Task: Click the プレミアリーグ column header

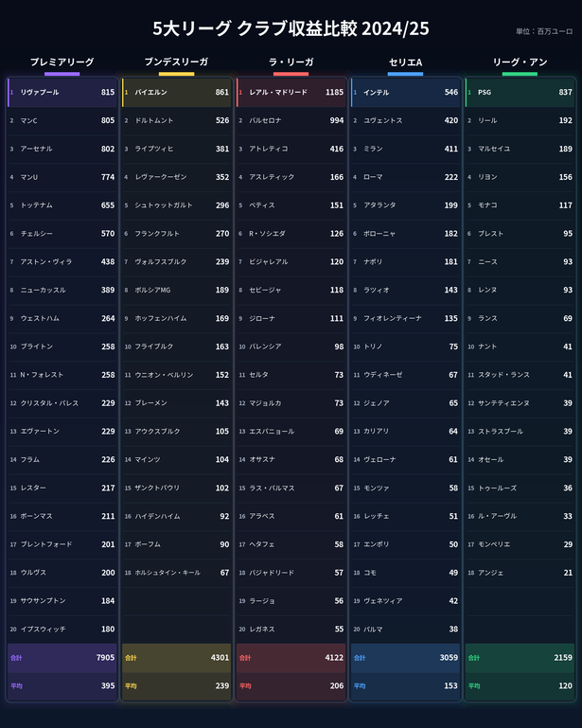Action: [62, 62]
